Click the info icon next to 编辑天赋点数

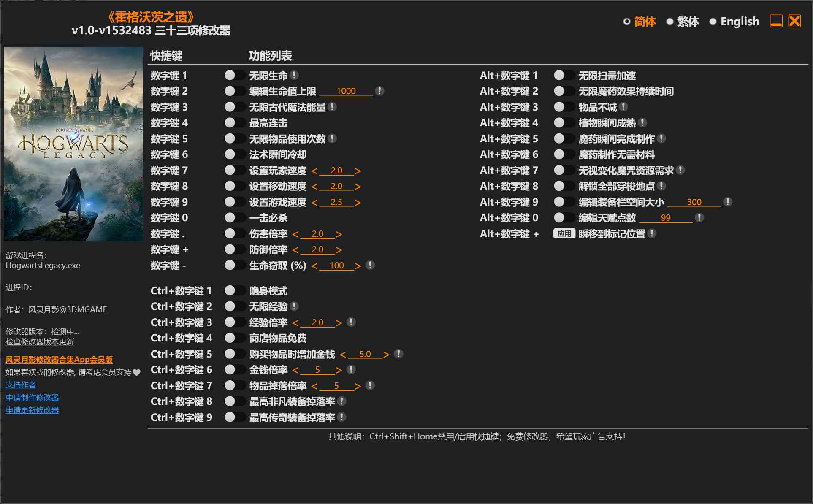tap(699, 217)
